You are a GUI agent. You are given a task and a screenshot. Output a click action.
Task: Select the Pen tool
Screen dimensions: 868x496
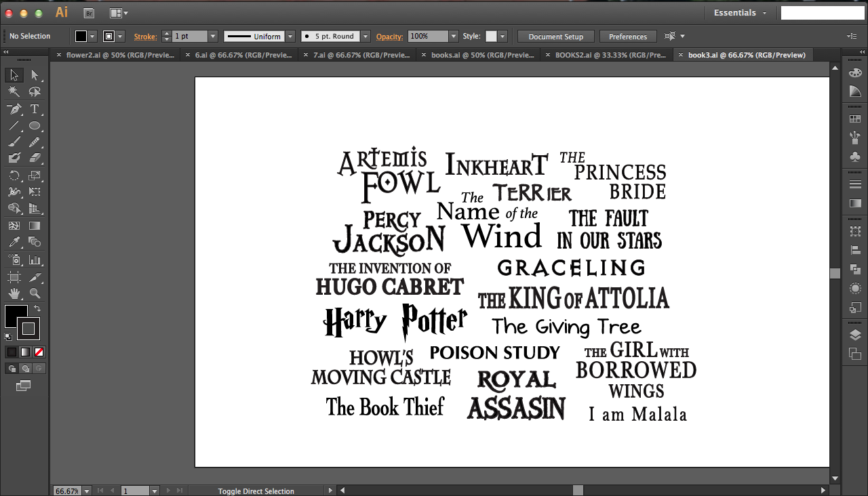coord(14,109)
